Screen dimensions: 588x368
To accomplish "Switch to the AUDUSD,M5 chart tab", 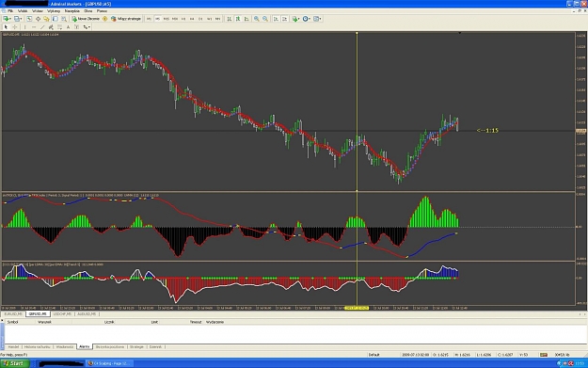I will coord(87,314).
